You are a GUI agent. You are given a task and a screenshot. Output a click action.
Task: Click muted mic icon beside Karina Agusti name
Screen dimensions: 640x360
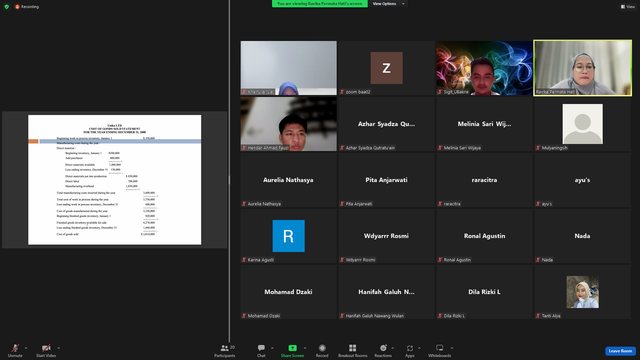point(244,260)
